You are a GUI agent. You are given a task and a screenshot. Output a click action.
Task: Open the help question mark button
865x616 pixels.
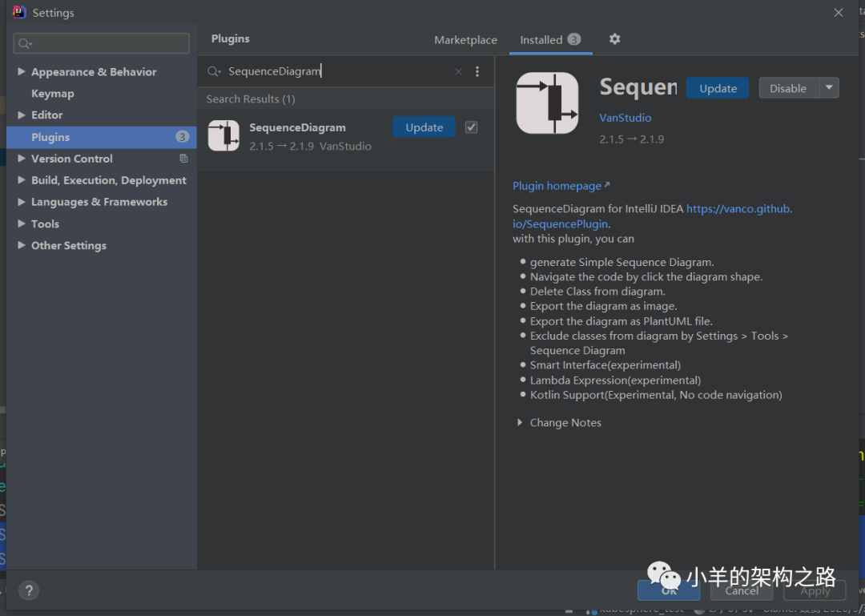coord(29,590)
